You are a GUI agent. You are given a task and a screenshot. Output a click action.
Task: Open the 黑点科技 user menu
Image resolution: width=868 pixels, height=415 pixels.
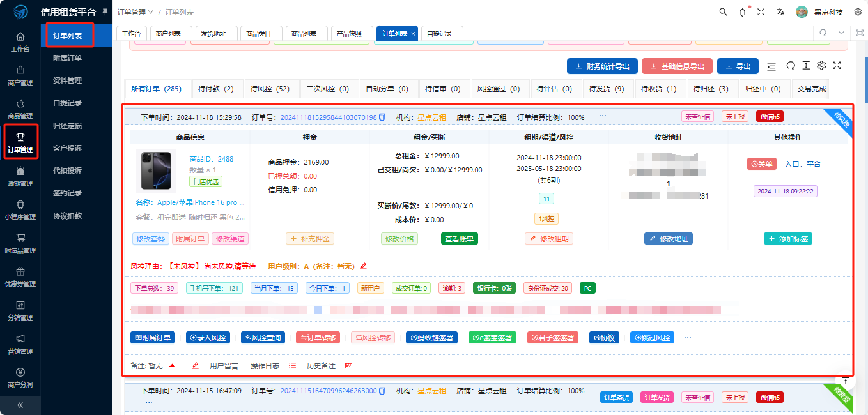820,12
